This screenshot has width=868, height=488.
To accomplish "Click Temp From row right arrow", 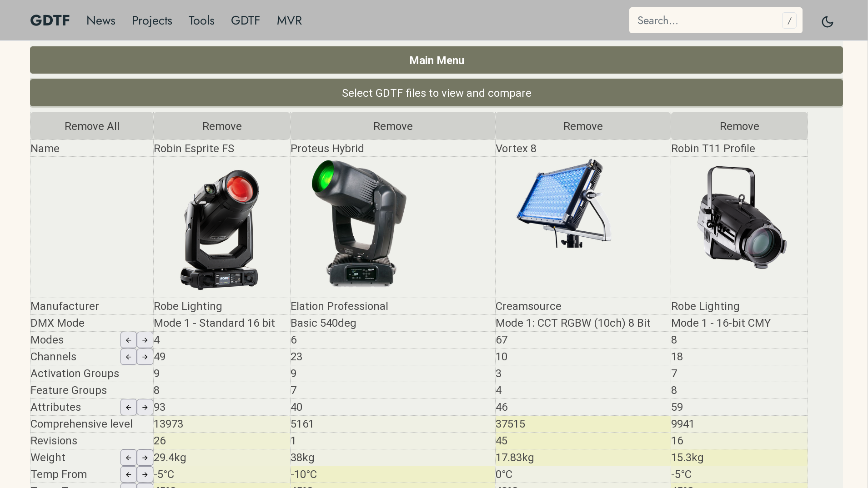I will (x=145, y=474).
